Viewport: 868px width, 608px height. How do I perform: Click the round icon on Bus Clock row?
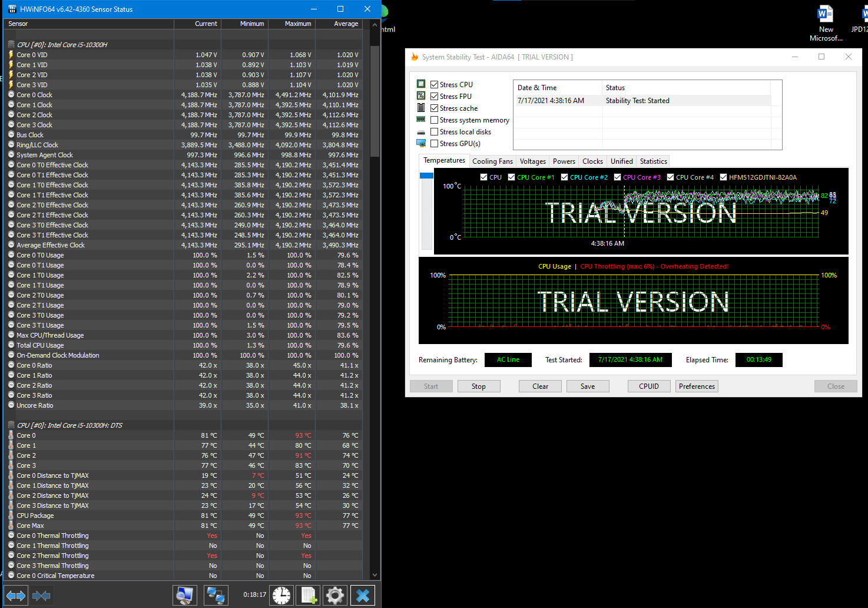tap(11, 135)
